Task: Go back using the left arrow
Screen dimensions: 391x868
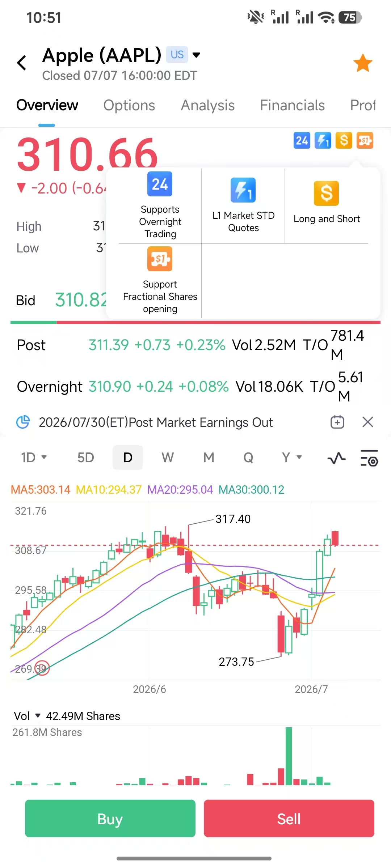Action: pyautogui.click(x=22, y=63)
